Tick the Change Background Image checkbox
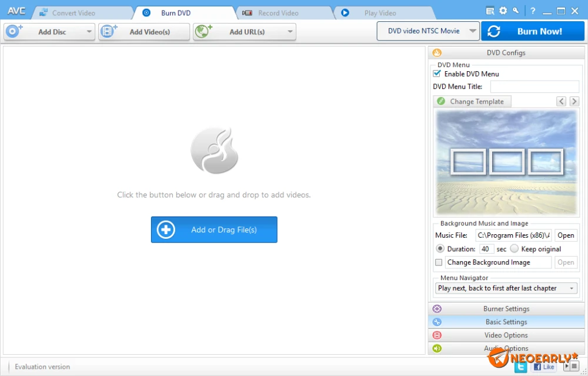 click(x=439, y=262)
